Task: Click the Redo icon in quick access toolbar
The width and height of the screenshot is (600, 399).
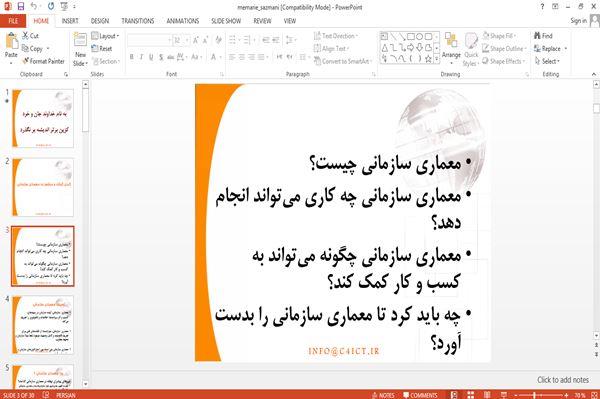Action: [51, 6]
